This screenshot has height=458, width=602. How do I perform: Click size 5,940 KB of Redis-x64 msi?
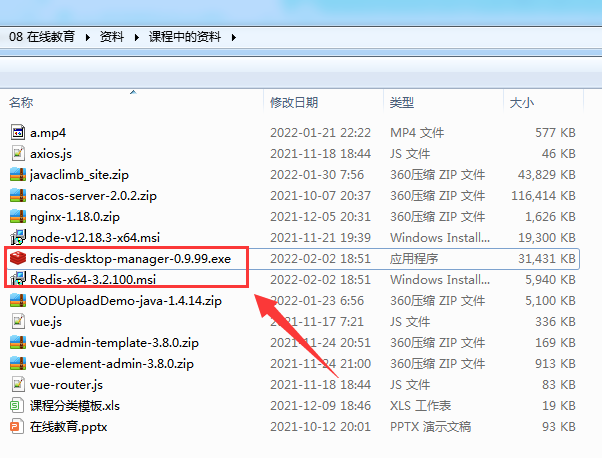click(551, 279)
